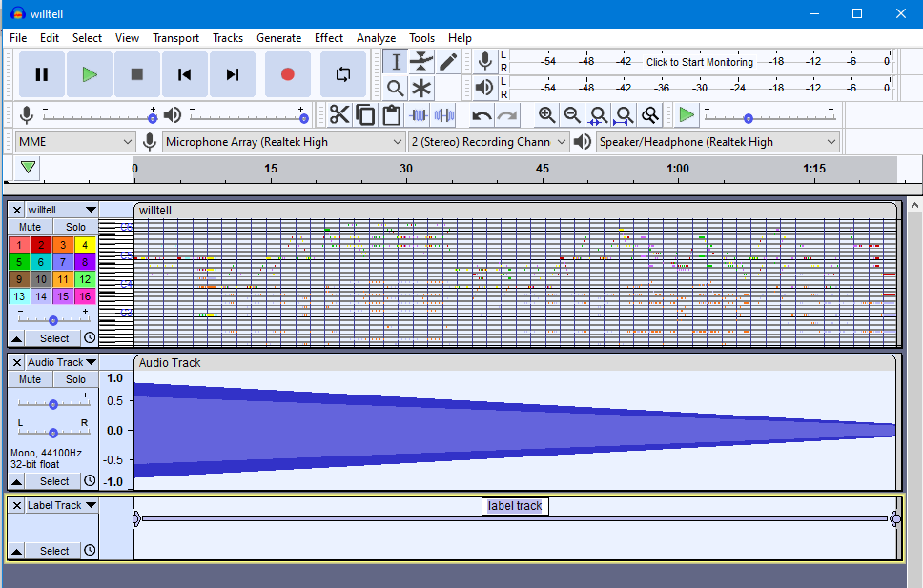Viewport: 923px width, 588px height.
Task: Open the Tracks menu
Action: pos(228,38)
